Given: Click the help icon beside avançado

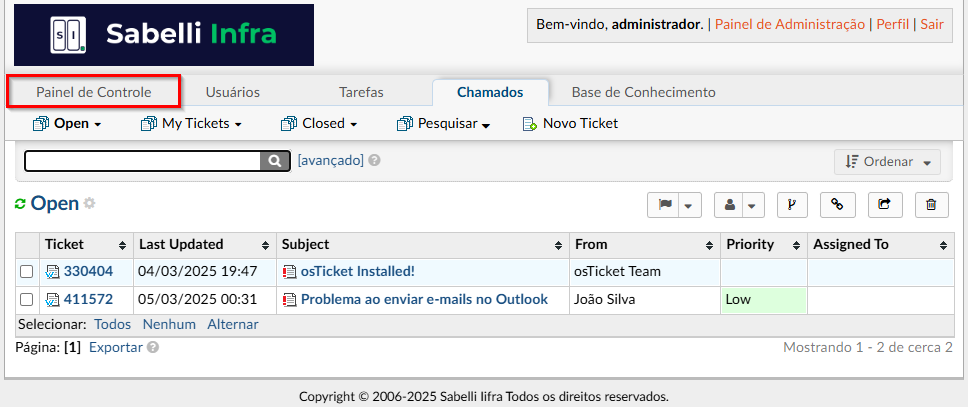Looking at the screenshot, I should [x=374, y=160].
